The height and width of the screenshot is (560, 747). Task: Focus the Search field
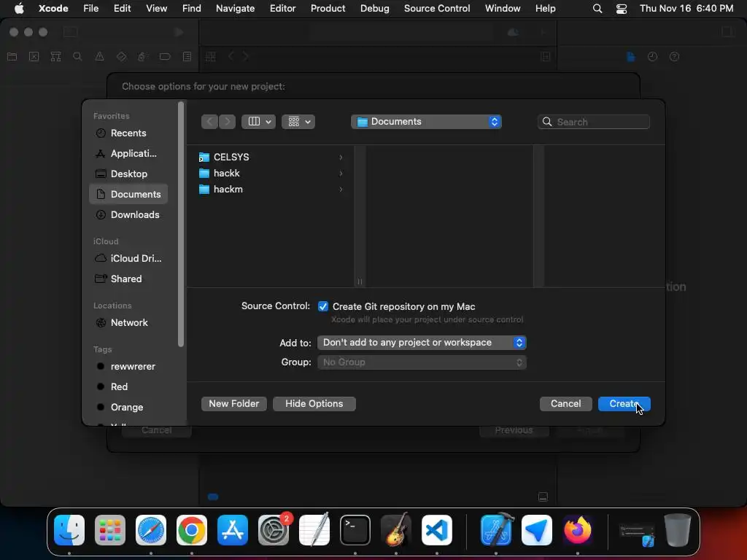tap(594, 122)
